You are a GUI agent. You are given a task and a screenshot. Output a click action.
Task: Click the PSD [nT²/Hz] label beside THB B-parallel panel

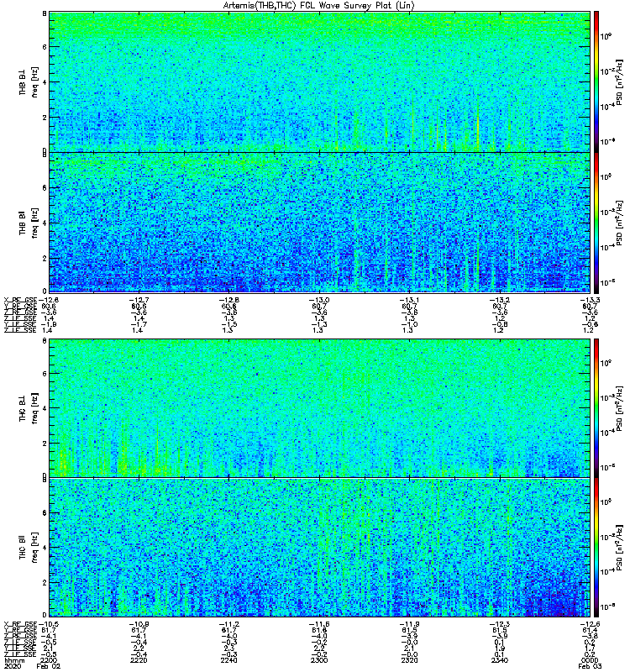620,223
